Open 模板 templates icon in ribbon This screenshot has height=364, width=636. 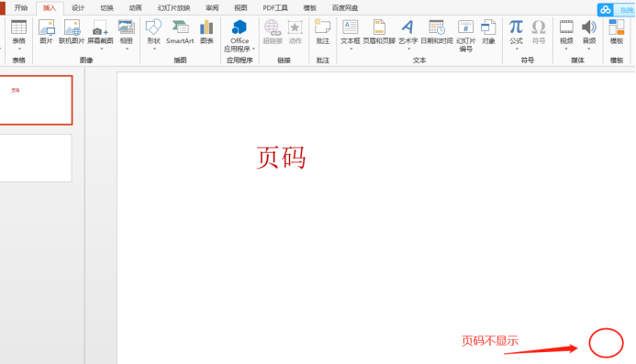[617, 31]
